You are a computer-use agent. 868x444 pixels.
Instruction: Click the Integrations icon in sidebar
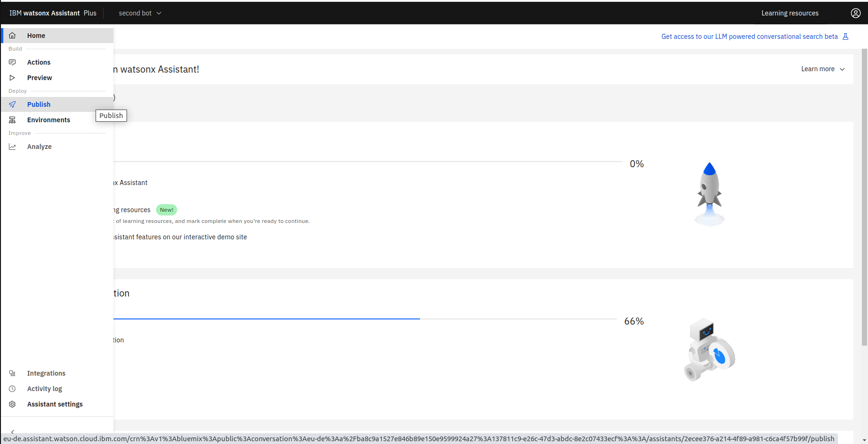click(x=12, y=373)
